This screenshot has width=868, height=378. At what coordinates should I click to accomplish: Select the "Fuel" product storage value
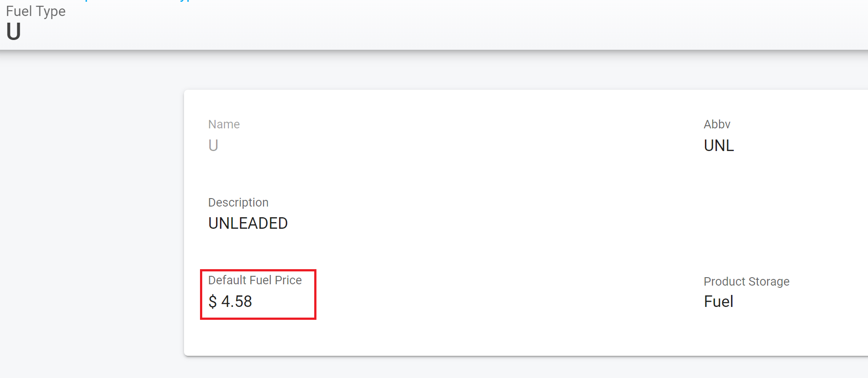pos(718,302)
